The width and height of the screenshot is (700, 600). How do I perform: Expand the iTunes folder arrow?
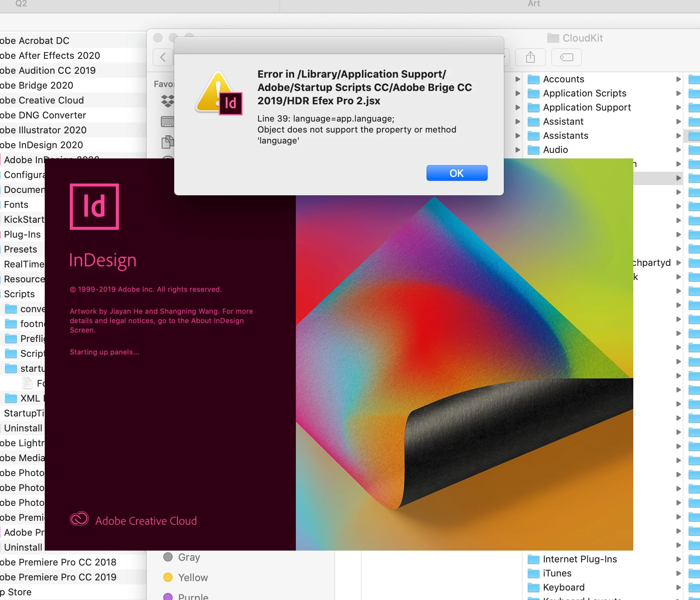coord(678,573)
